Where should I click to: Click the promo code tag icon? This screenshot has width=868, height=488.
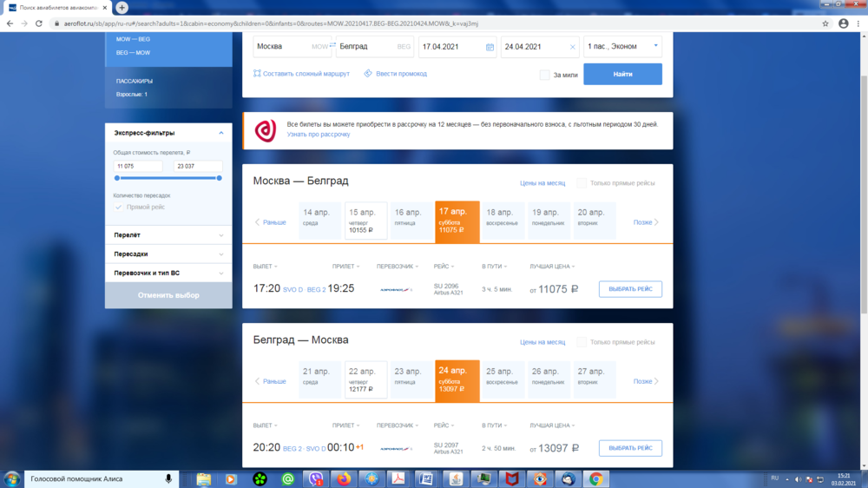tap(368, 74)
